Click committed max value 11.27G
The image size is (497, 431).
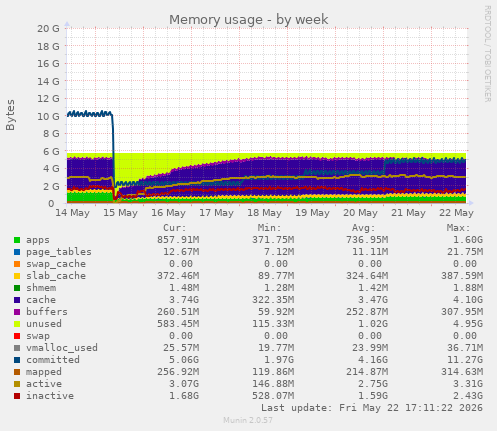pos(465,360)
